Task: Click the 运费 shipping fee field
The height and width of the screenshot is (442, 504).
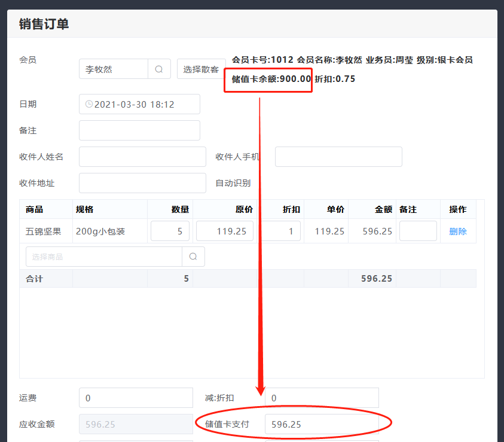Action: pos(136,398)
